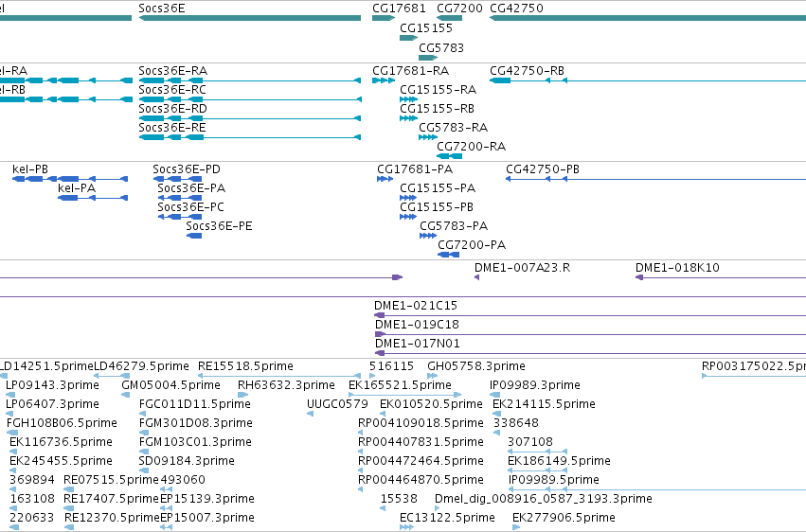Select protein CG42750-PB
This screenshot has height=532, width=806.
point(543,169)
